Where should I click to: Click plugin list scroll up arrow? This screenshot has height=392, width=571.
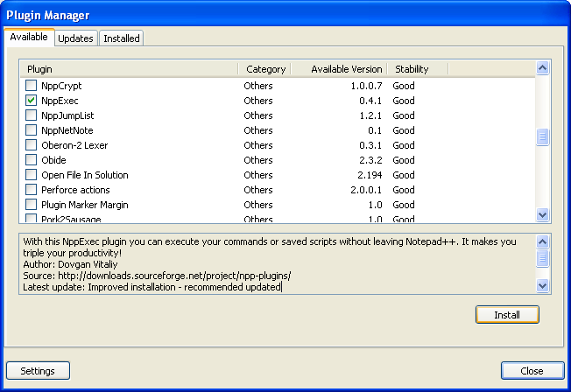point(543,68)
